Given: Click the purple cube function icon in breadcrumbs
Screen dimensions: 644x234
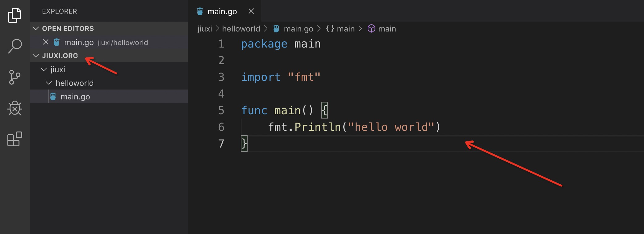Looking at the screenshot, I should (371, 29).
